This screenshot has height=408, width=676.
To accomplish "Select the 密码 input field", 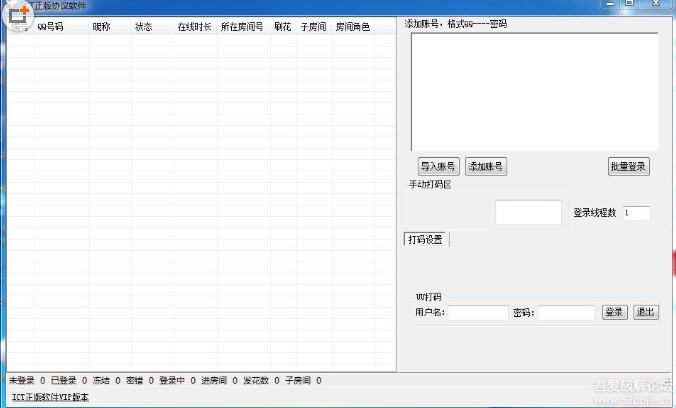I will coord(566,313).
